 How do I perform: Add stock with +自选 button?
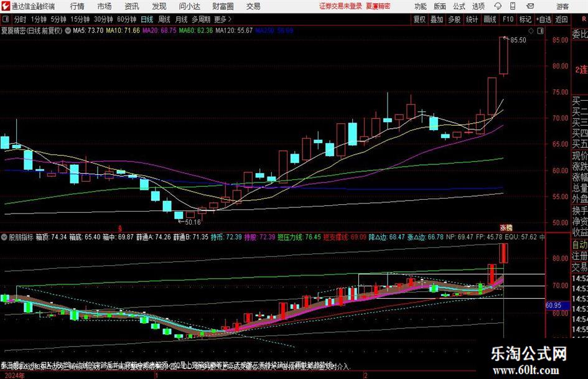click(x=543, y=19)
